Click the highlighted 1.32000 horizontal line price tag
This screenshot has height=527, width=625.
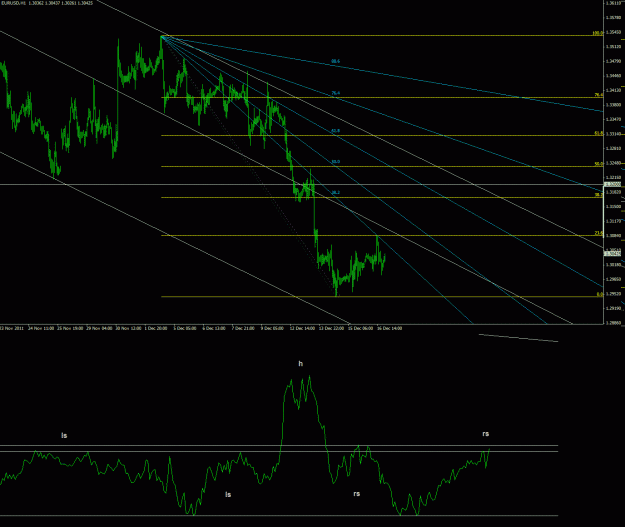[613, 184]
